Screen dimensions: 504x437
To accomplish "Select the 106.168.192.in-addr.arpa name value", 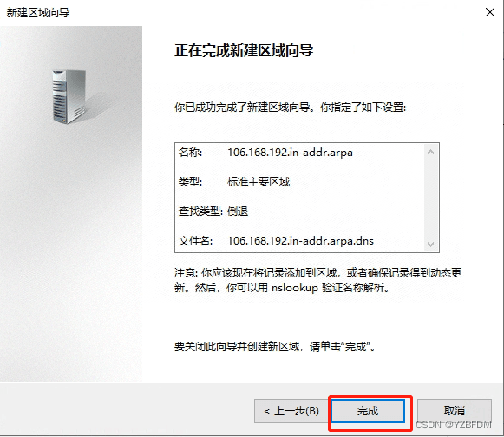I will click(x=290, y=153).
